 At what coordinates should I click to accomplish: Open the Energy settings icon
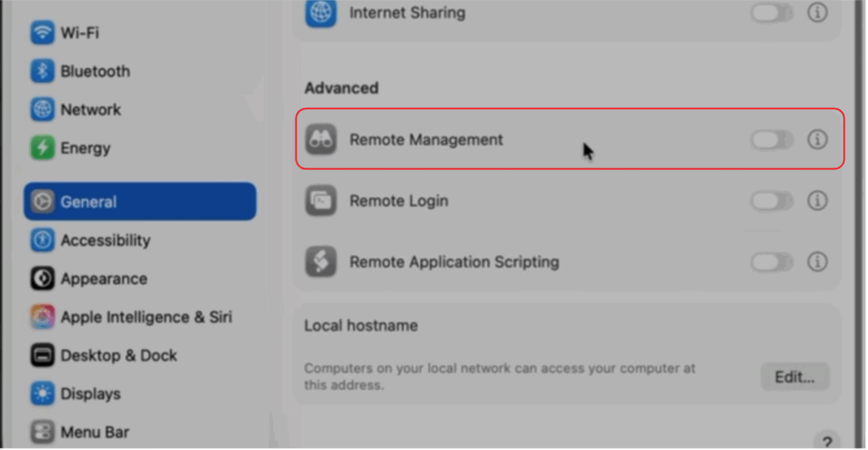pyautogui.click(x=42, y=148)
